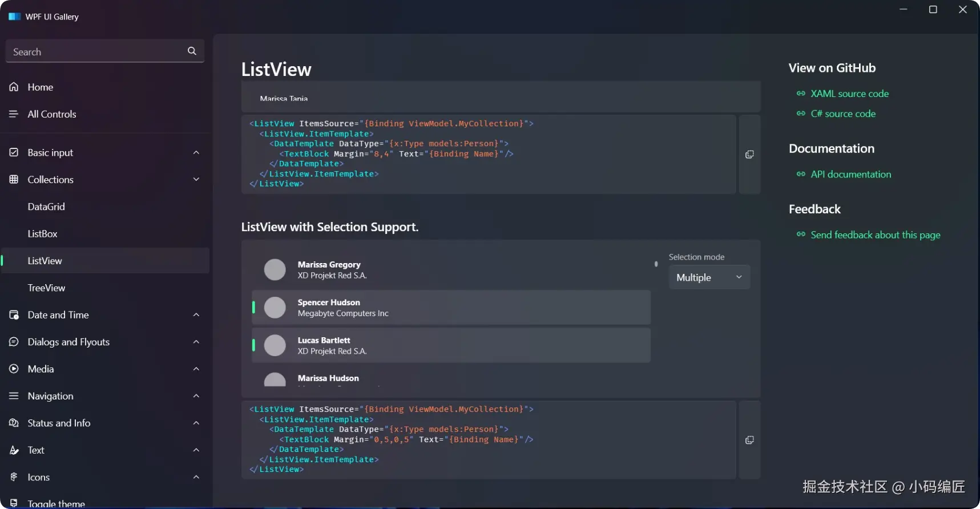Deselect the Spencer Hudson list row

pos(451,307)
